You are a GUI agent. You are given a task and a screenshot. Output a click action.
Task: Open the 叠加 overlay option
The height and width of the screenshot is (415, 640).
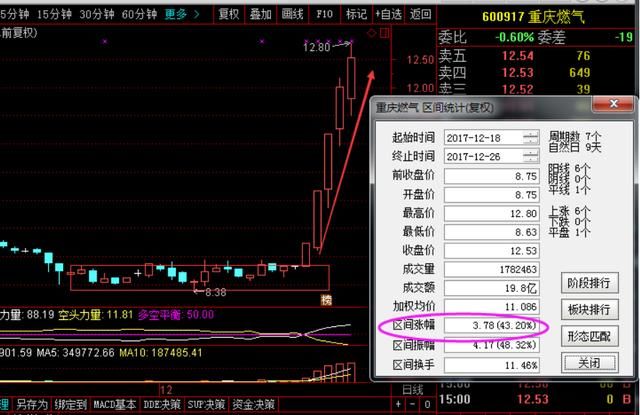[260, 15]
